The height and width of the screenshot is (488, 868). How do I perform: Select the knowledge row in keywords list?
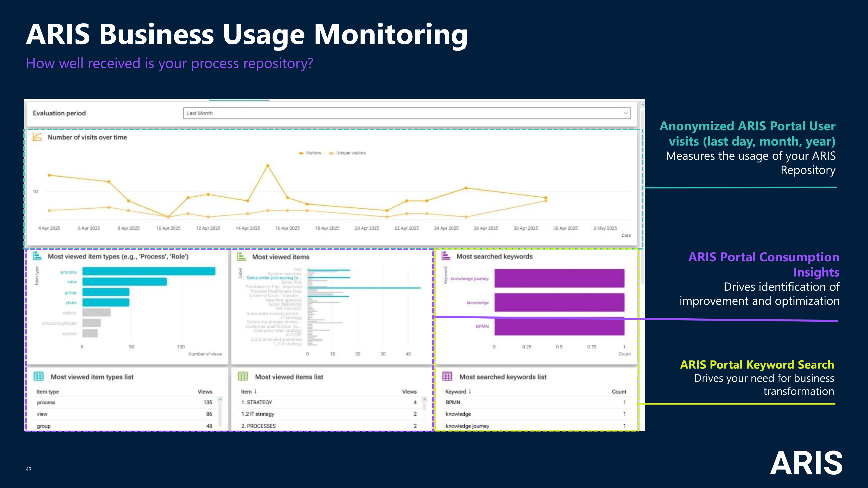tap(536, 414)
